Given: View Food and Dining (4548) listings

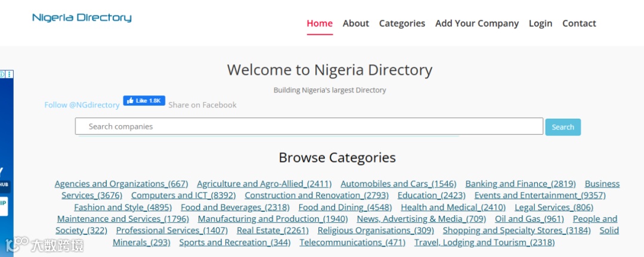Looking at the screenshot, I should click(x=345, y=207).
